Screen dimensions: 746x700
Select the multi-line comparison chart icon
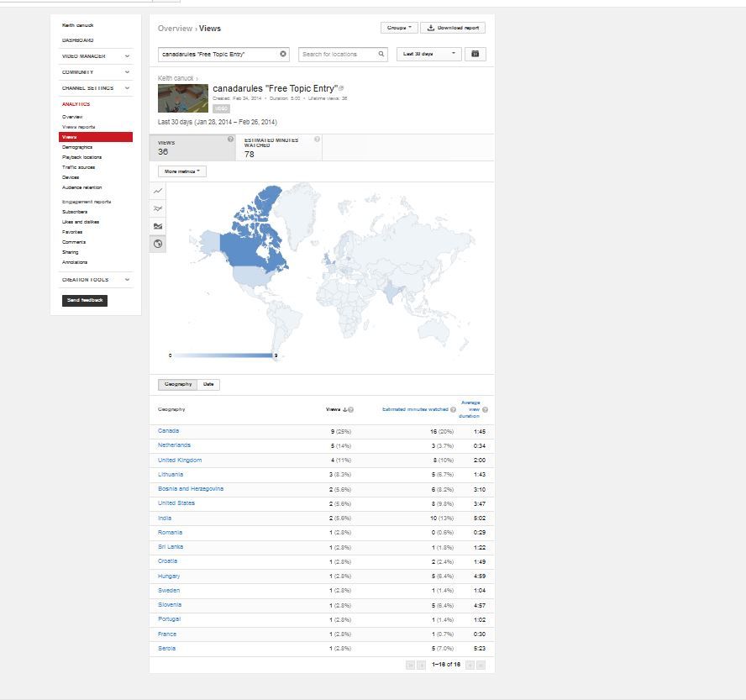coord(158,208)
